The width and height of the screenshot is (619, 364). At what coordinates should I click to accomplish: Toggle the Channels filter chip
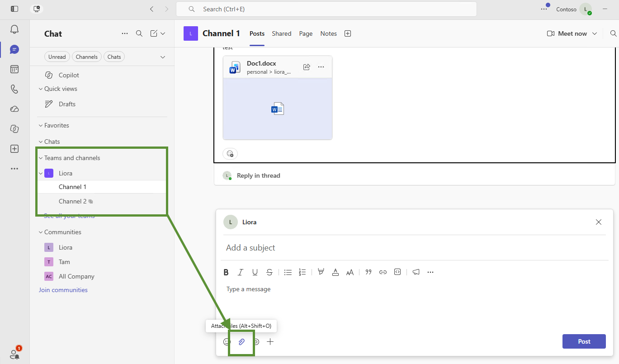[x=87, y=57]
